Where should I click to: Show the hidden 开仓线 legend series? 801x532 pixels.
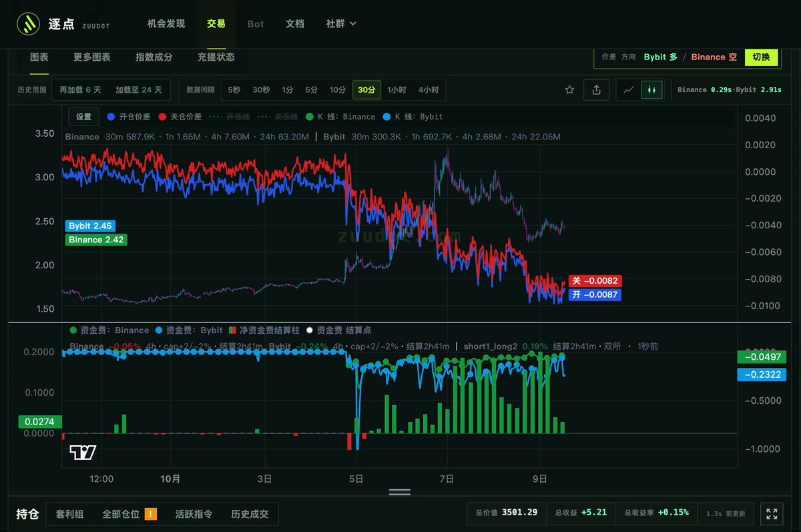228,117
